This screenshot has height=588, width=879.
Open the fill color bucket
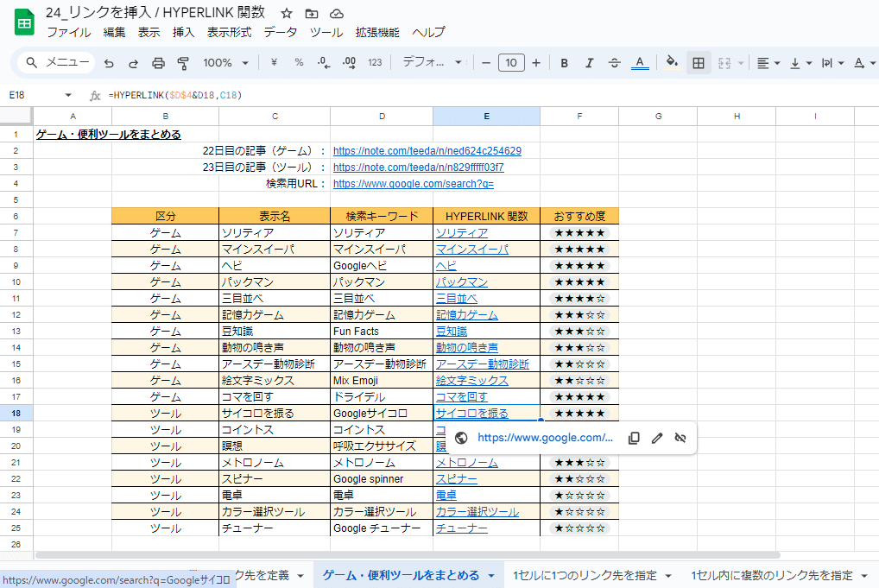672,62
